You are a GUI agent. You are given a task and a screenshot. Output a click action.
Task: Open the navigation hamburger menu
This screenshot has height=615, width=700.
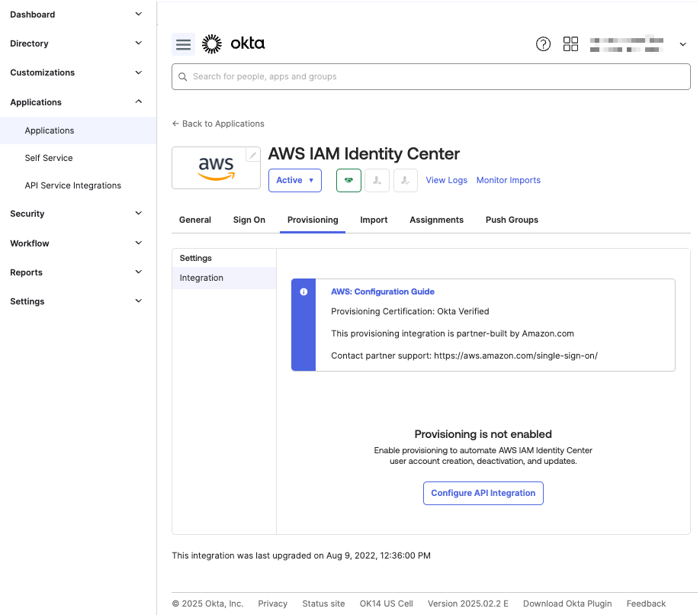click(183, 43)
